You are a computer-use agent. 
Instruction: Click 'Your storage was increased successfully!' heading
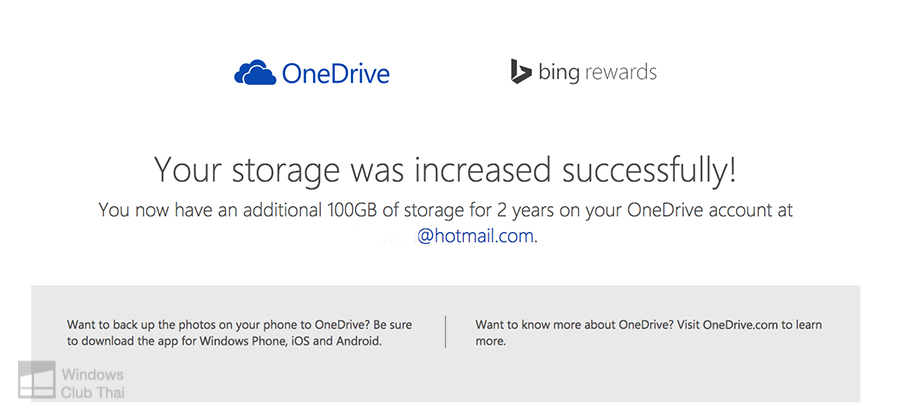tap(445, 170)
